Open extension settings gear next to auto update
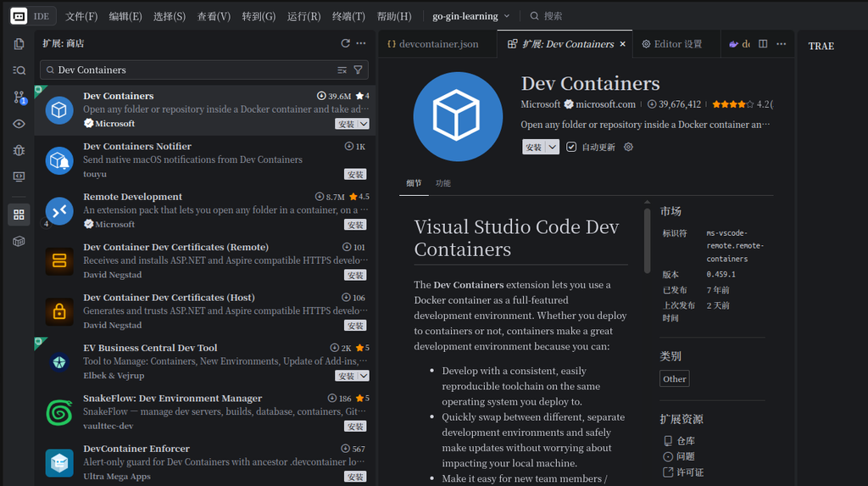The width and height of the screenshot is (868, 486). [628, 147]
